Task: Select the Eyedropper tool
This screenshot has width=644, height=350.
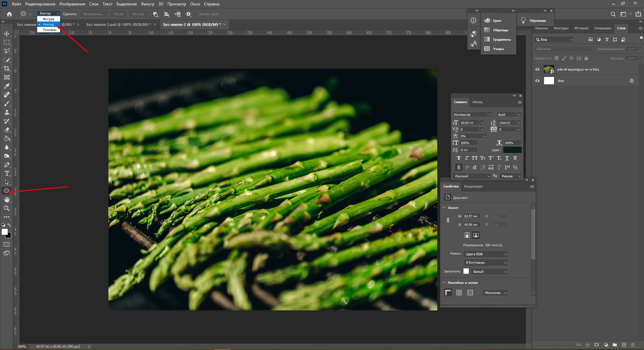Action: click(x=7, y=86)
